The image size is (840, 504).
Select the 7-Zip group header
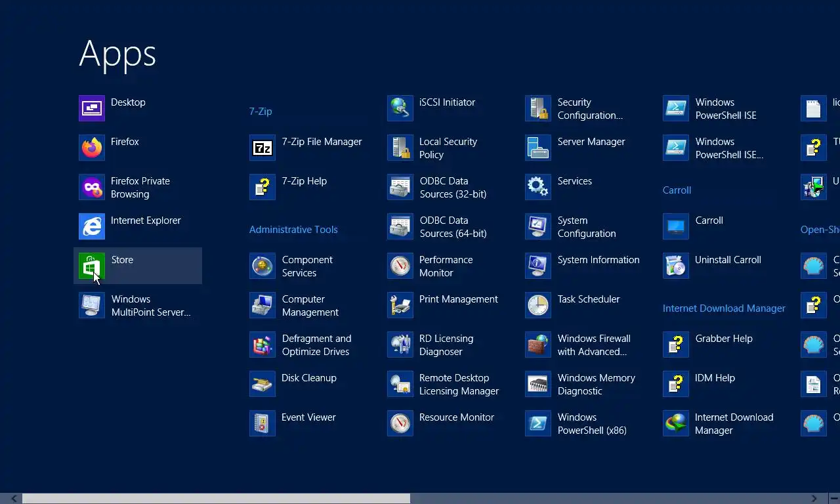(x=261, y=112)
